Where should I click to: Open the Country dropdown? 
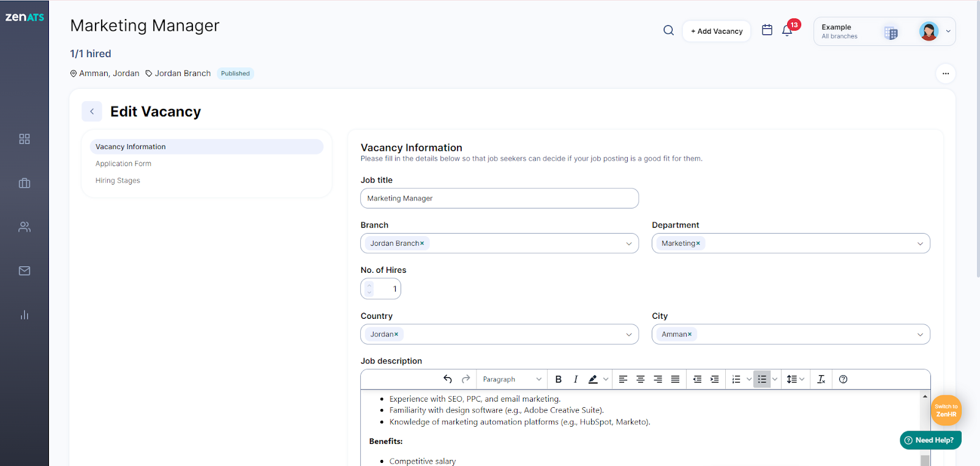[x=499, y=334]
